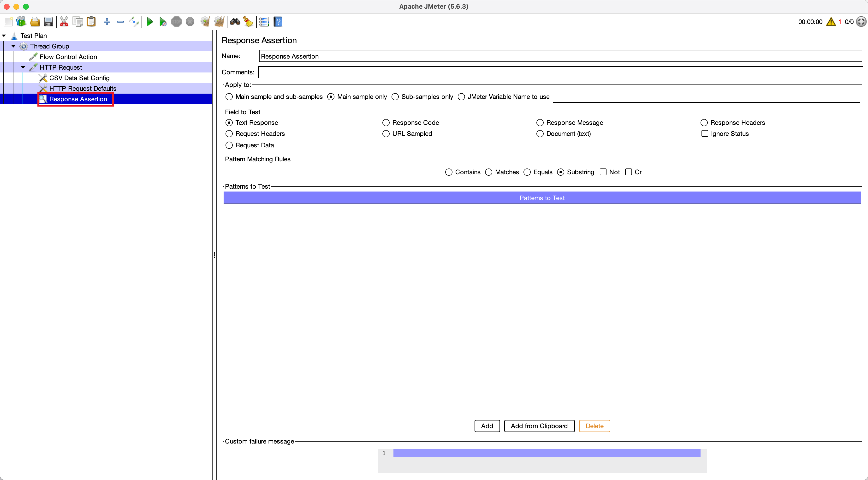The width and height of the screenshot is (868, 480).
Task: Collapse the HTTP Request tree node
Action: 23,67
